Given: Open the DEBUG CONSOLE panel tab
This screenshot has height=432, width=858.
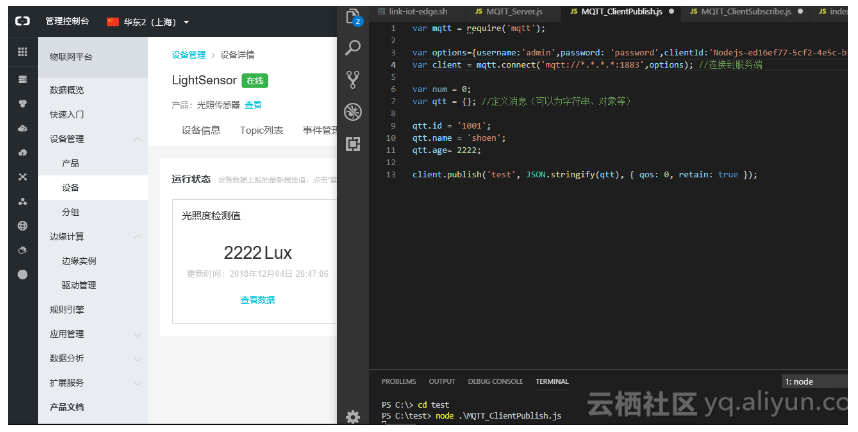Looking at the screenshot, I should click(495, 382).
